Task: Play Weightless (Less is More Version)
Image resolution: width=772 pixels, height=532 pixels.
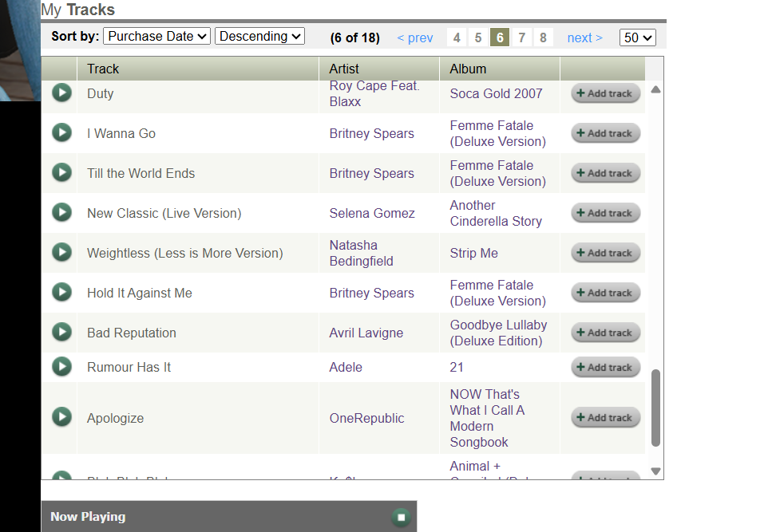Action: point(61,252)
